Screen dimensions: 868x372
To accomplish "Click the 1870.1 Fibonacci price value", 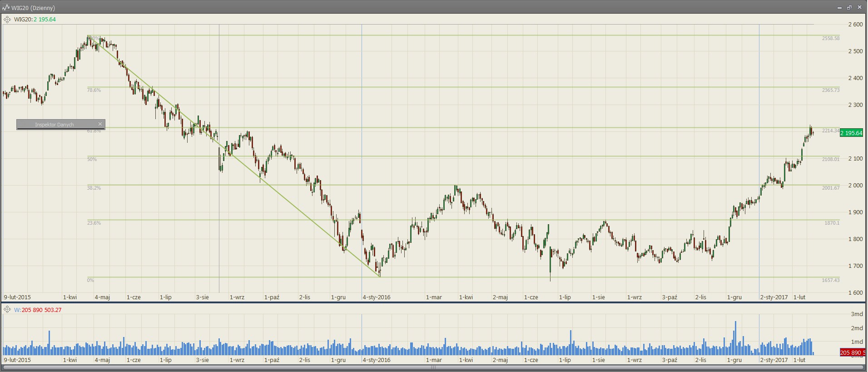I will (x=832, y=223).
